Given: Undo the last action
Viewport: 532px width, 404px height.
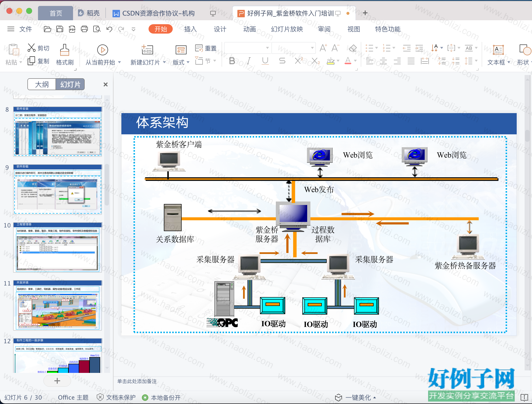Looking at the screenshot, I should coord(109,29).
